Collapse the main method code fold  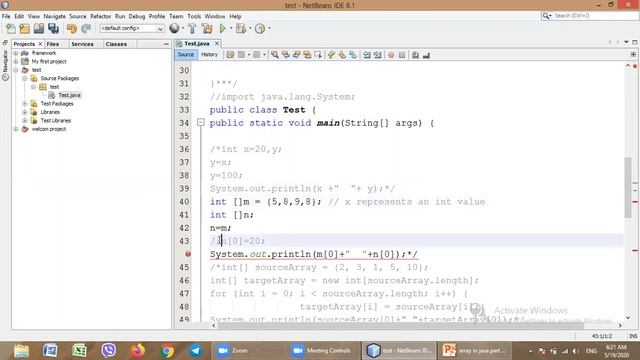click(x=200, y=122)
